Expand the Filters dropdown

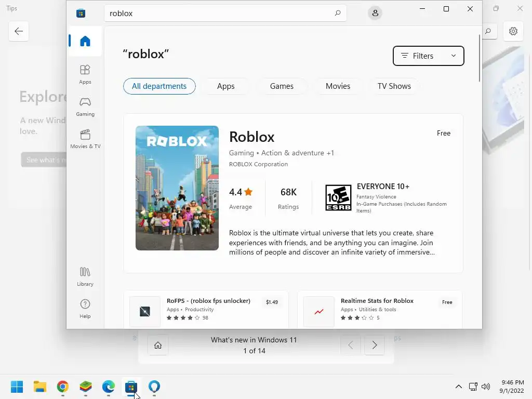pos(428,56)
